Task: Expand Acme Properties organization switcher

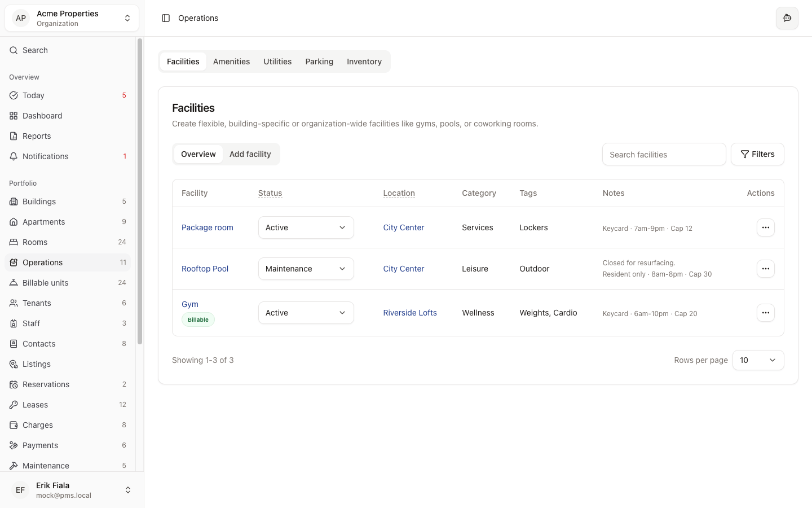Action: pos(72,18)
